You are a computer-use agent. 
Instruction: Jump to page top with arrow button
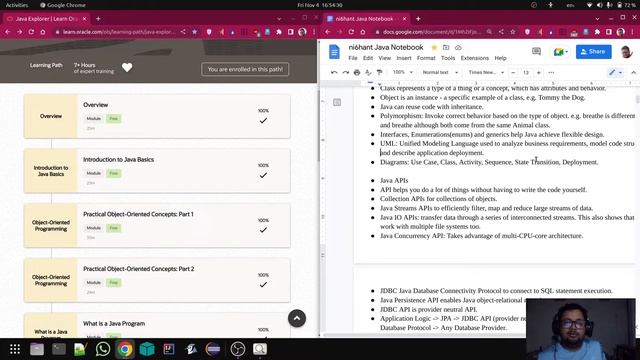[x=297, y=318]
